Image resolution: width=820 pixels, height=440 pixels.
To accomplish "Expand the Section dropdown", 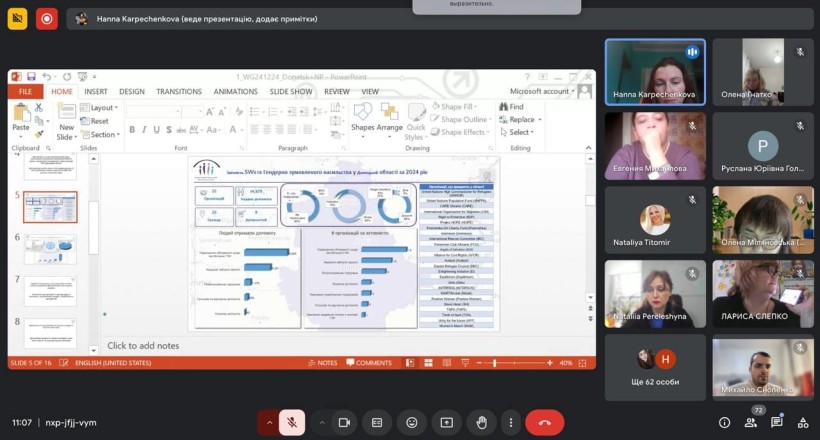I will 100,134.
